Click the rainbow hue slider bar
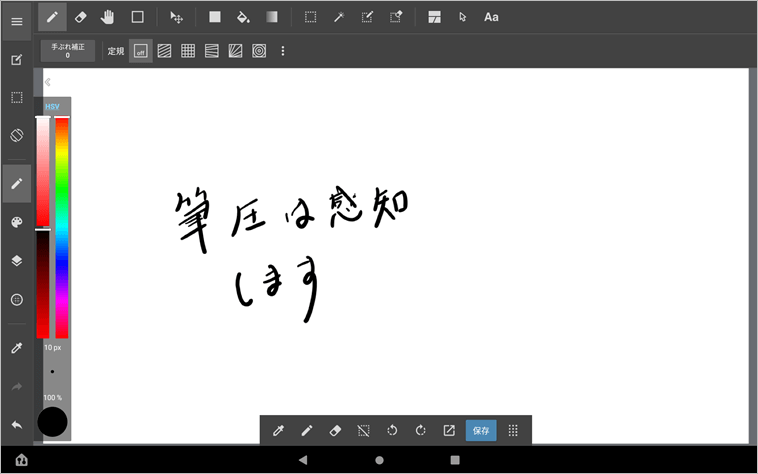758x474 pixels. (x=62, y=228)
